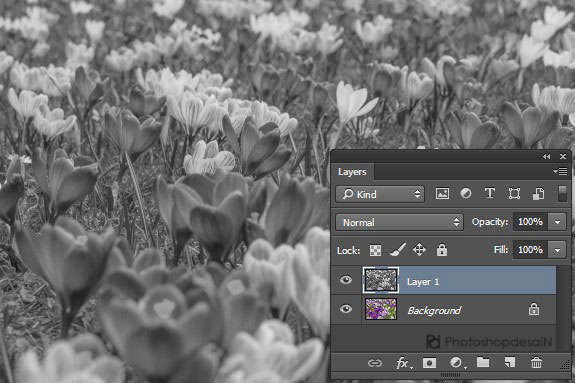Screen dimensions: 575x383
Task: Delete layer with the trash icon
Action: click(536, 363)
